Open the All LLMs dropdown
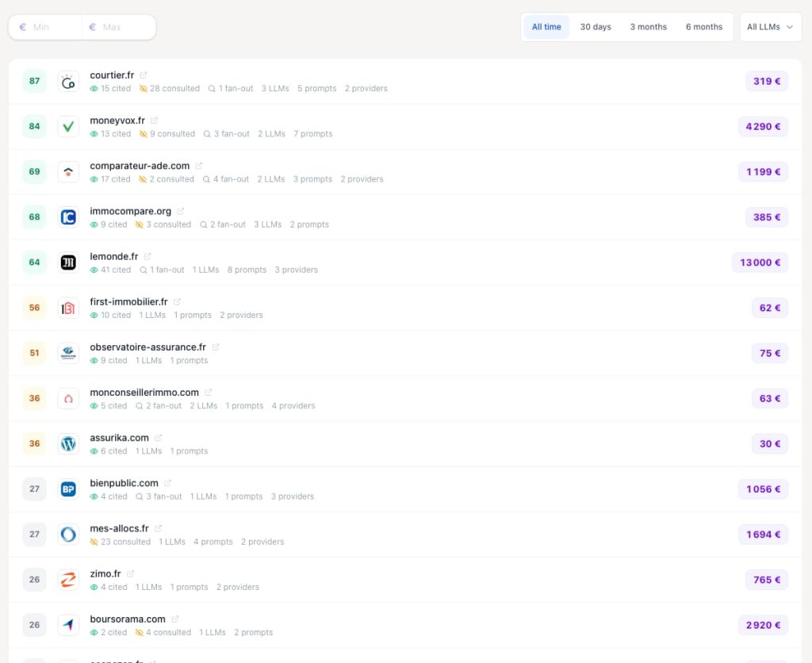The height and width of the screenshot is (663, 812). click(770, 27)
